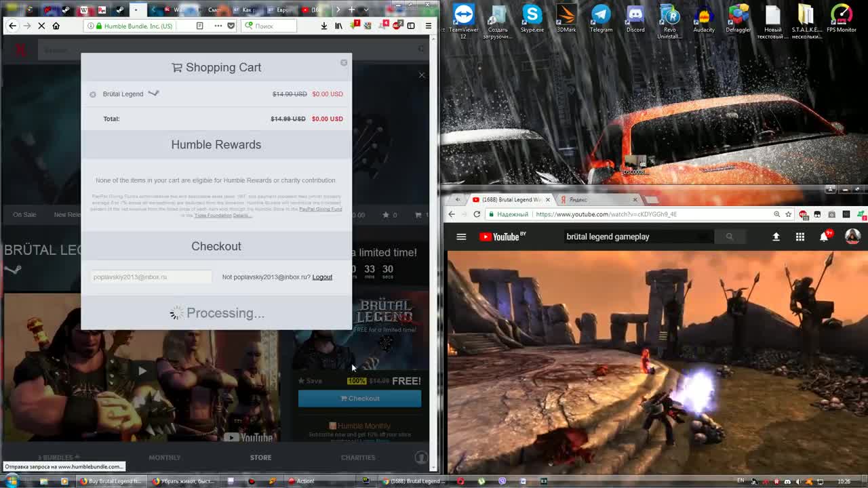Switch to Buy Brutal Legend taskbar button

point(111,481)
